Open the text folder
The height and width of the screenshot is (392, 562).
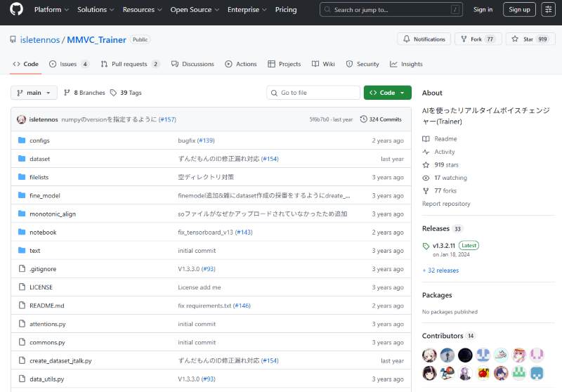pyautogui.click(x=34, y=251)
